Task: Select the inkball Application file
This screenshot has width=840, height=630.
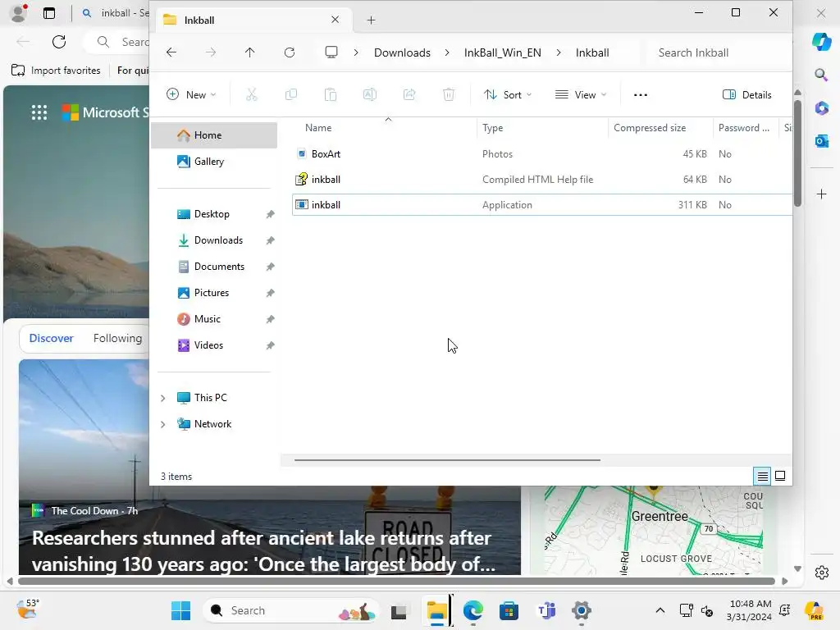Action: [542, 204]
